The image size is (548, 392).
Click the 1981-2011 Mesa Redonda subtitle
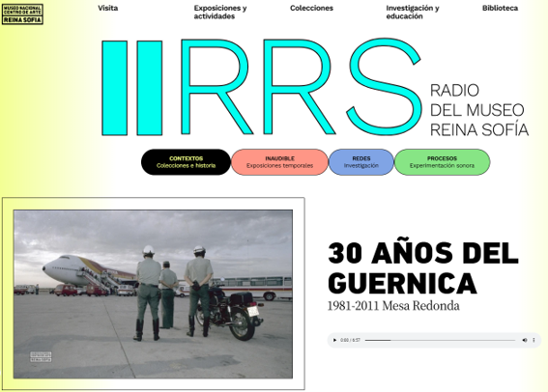pos(393,306)
